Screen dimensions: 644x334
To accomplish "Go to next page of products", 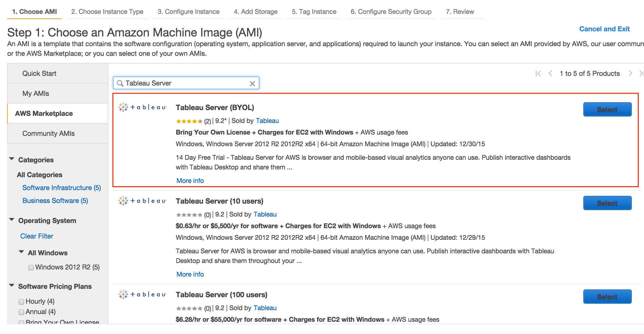I will click(x=630, y=74).
